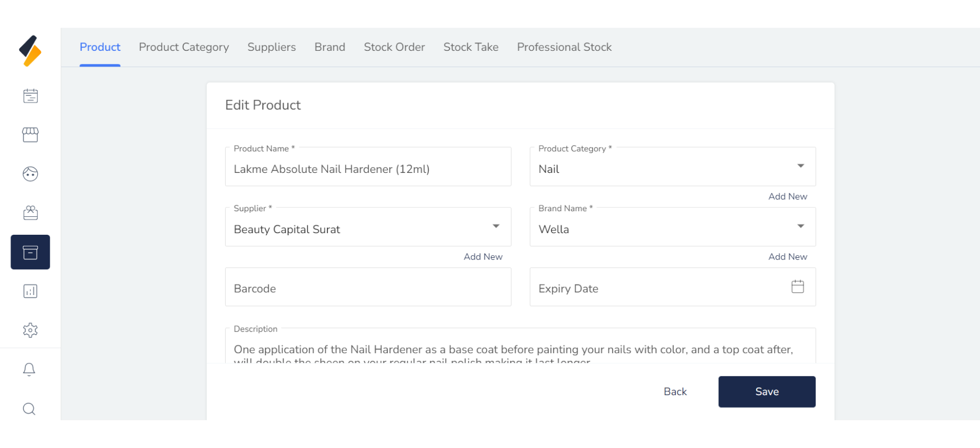Open the Brand Name dropdown showing Wella
Screen dimensions: 980x448
pos(800,226)
